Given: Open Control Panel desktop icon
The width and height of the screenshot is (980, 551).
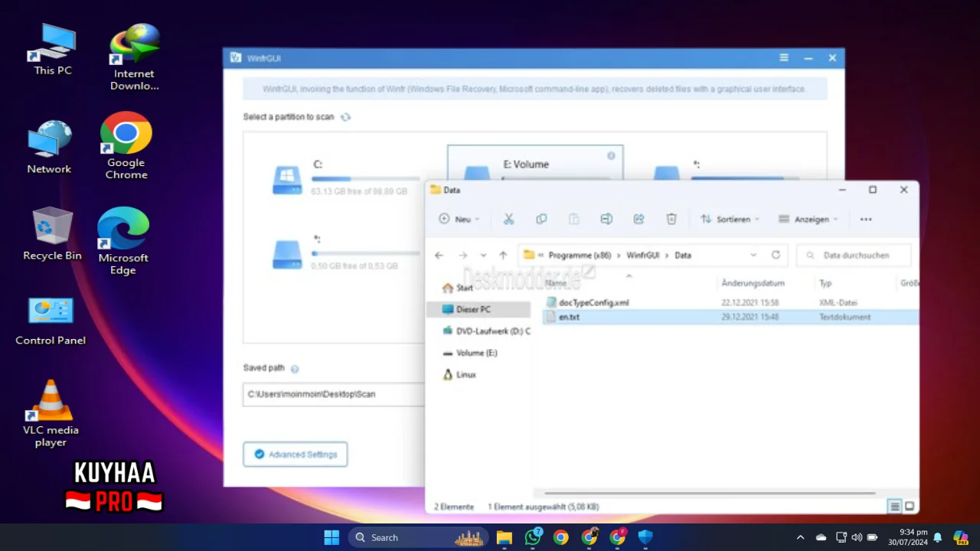Looking at the screenshot, I should 51,321.
